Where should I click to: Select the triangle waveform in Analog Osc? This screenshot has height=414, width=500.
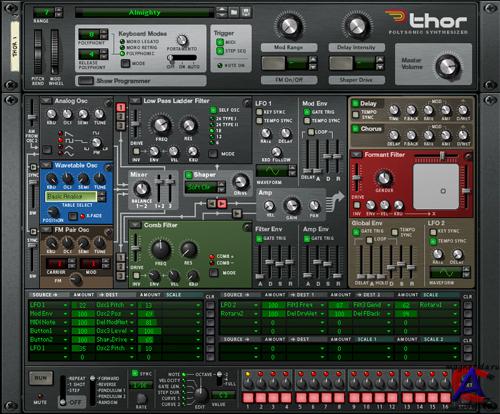(x=61, y=147)
